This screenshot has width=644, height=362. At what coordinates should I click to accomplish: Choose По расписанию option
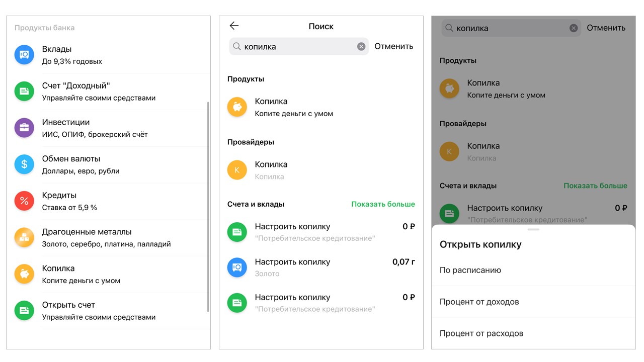[x=470, y=270]
